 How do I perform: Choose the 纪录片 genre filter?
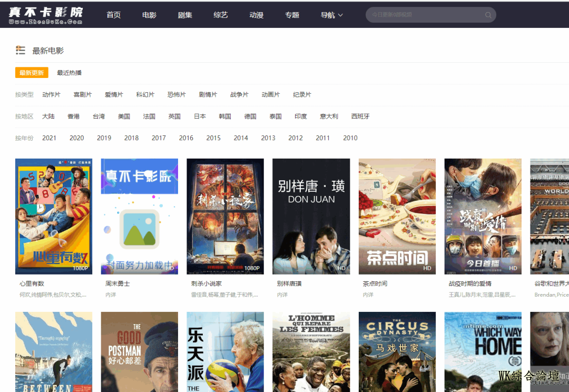(x=302, y=94)
